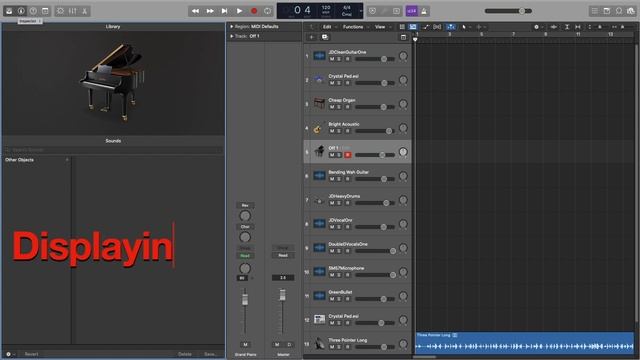Click the Rev send button in channel strip
The width and height of the screenshot is (640, 360).
(x=245, y=205)
